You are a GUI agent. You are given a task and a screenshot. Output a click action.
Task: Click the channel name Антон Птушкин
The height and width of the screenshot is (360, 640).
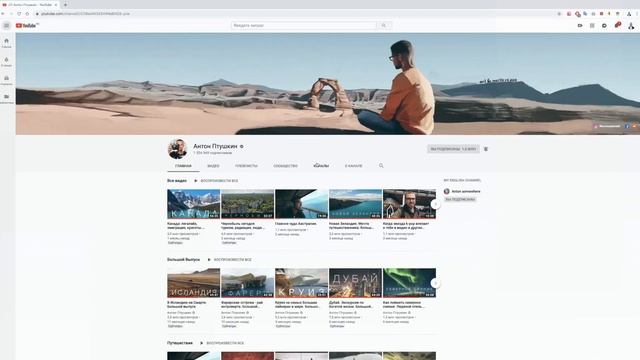coord(215,146)
